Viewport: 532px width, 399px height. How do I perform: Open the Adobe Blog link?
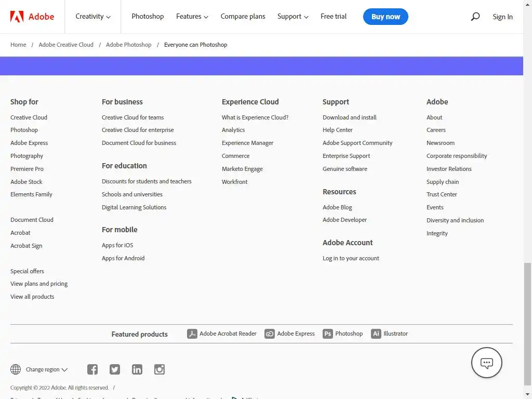coord(337,207)
